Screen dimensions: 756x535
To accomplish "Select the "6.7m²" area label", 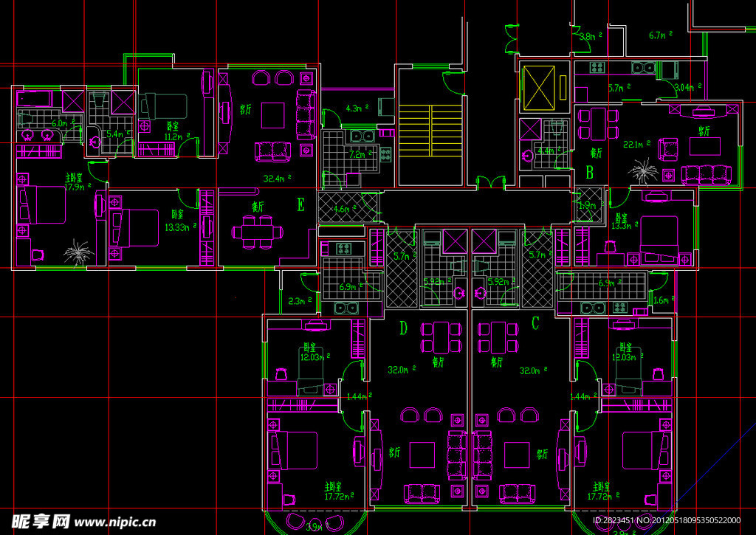I will pyautogui.click(x=661, y=35).
